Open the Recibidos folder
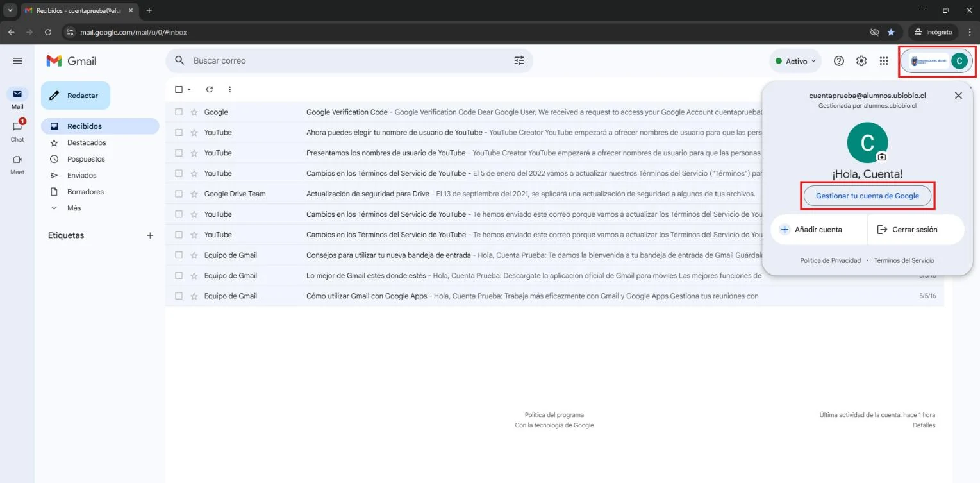 pyautogui.click(x=100, y=126)
